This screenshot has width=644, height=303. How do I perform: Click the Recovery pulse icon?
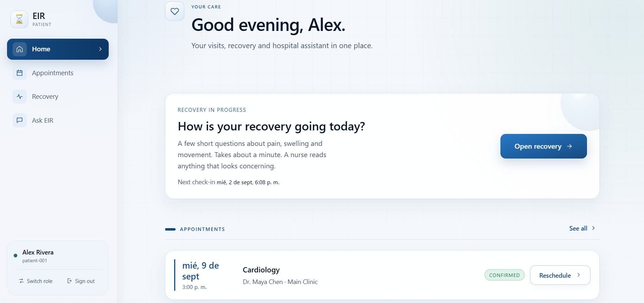tap(20, 96)
